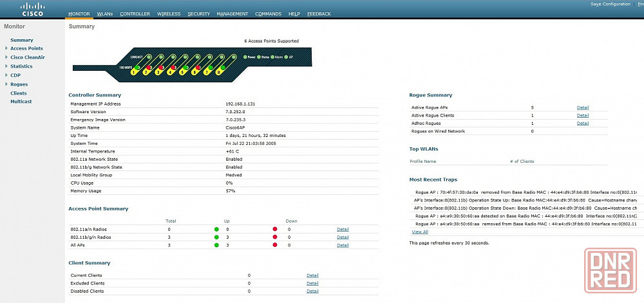Viewport: 644px width, 303px height.
Task: Open Detail for 802.11a/n Radios
Action: coord(343,230)
